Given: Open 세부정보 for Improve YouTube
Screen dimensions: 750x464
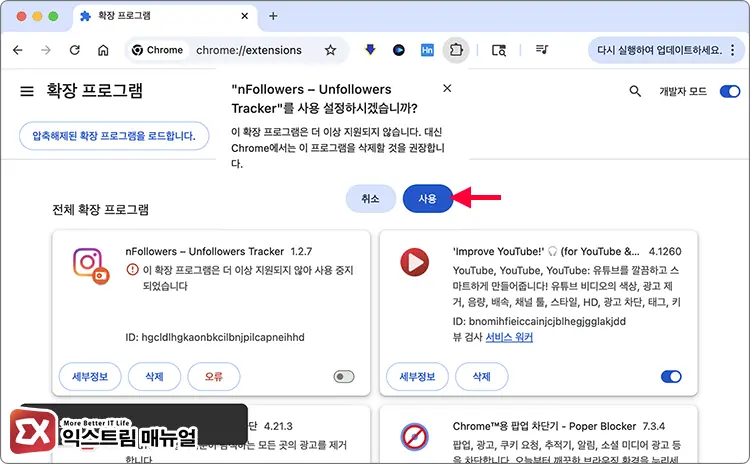Looking at the screenshot, I should (x=417, y=377).
